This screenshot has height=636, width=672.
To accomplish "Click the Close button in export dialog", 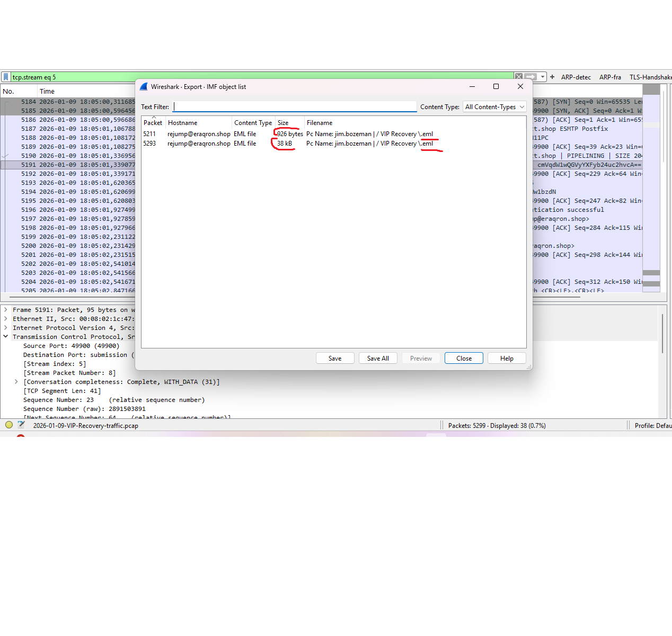I will [x=464, y=358].
